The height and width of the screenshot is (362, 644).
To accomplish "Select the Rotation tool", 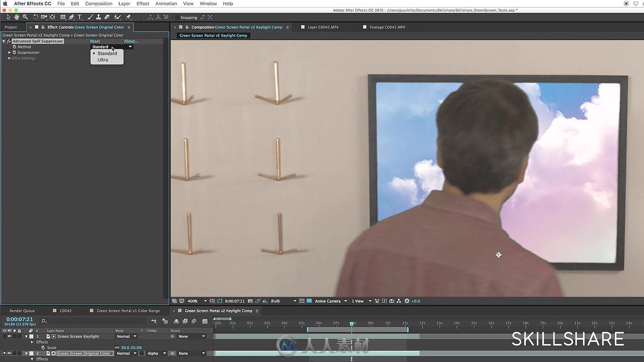I will click(36, 17).
